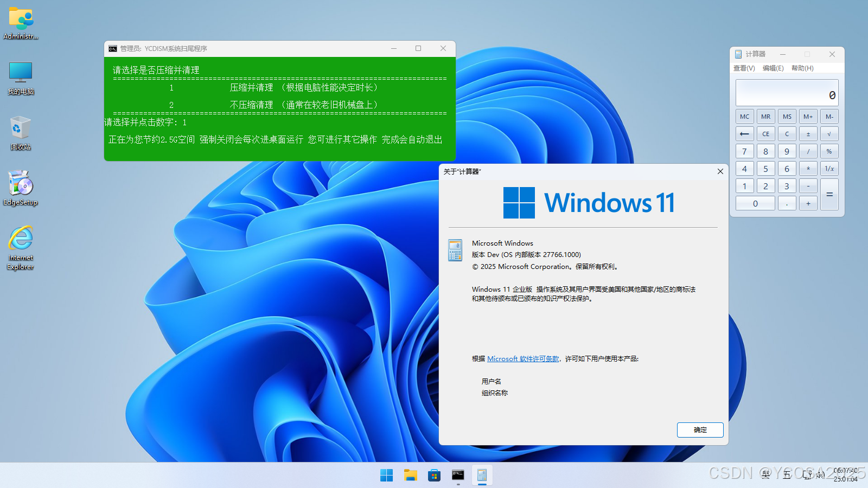This screenshot has height=488, width=868.
Task: Click the percent button in calculator
Action: (x=829, y=151)
